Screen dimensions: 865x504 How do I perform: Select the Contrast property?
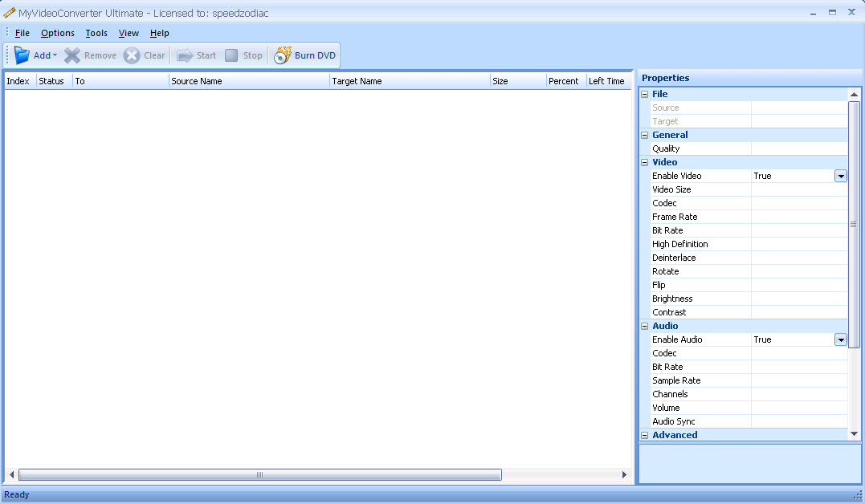click(x=749, y=313)
